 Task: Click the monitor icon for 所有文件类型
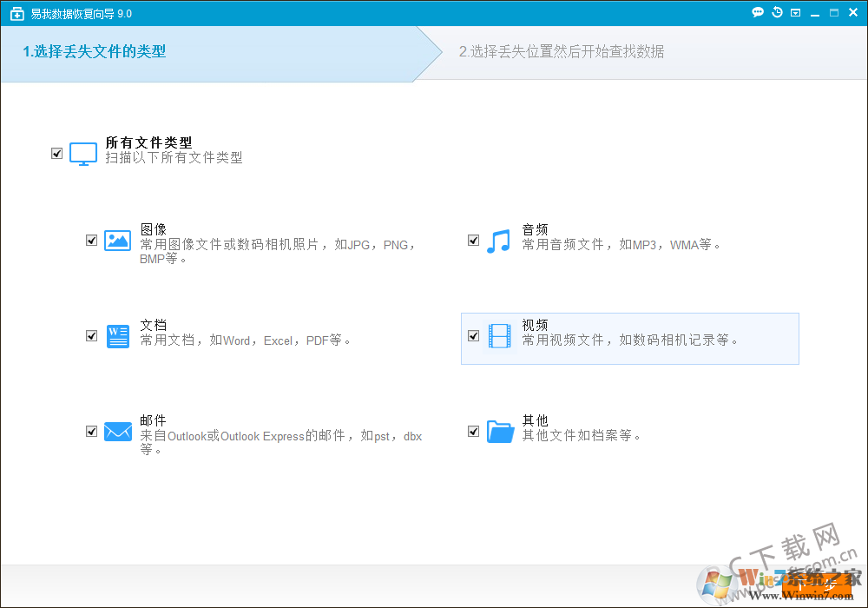tap(83, 154)
